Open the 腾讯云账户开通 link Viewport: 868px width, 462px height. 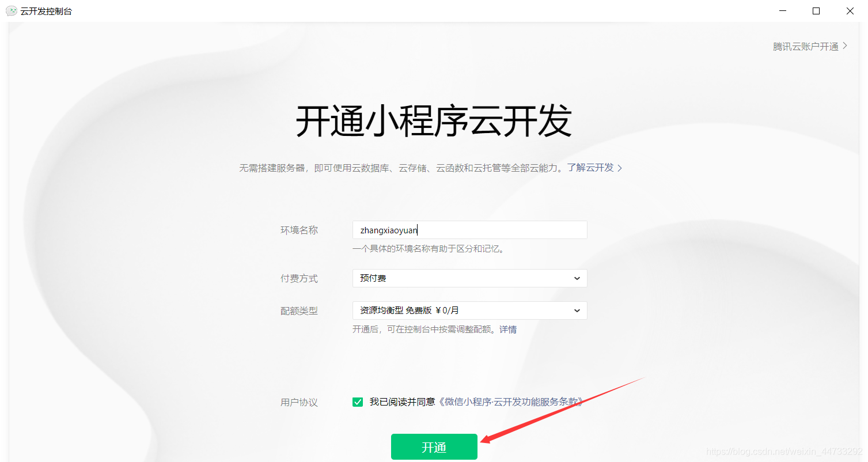coord(806,47)
